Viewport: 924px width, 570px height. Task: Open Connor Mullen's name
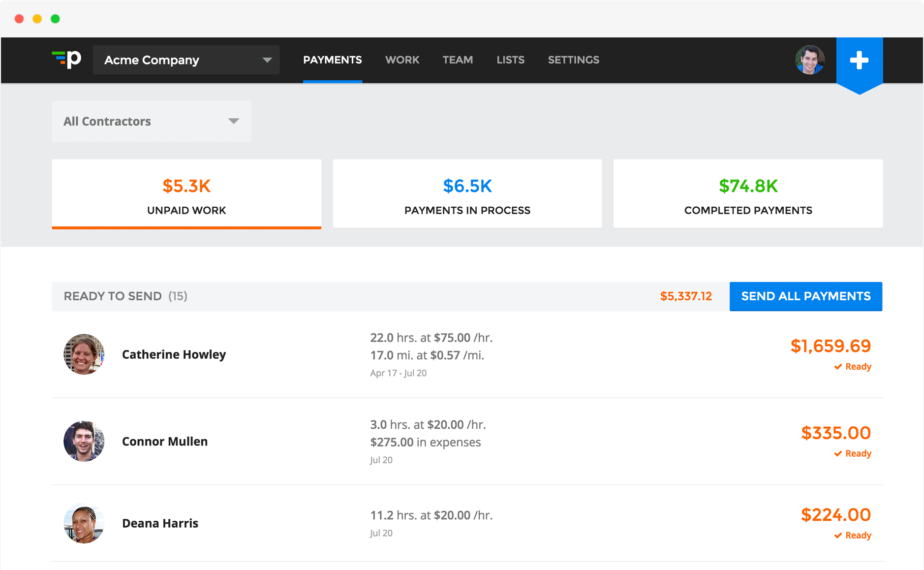pos(165,442)
